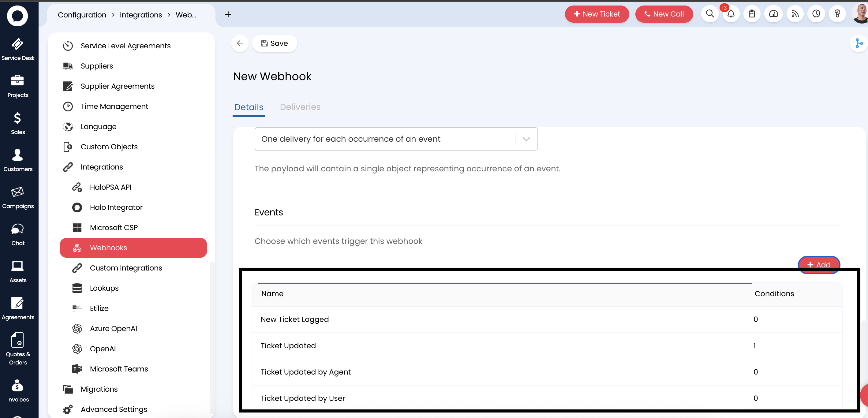Open the RSS feed icon in the top bar
The image size is (868, 418).
click(x=795, y=14)
